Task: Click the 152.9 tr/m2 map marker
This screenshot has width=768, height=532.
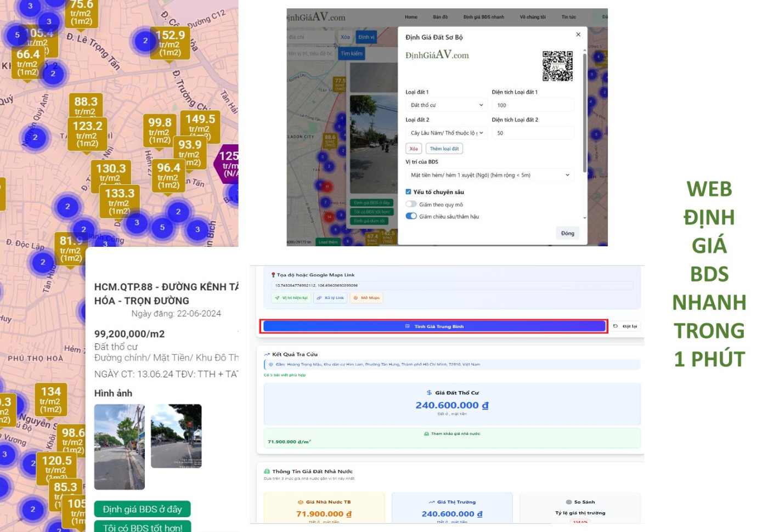Action: click(x=170, y=43)
